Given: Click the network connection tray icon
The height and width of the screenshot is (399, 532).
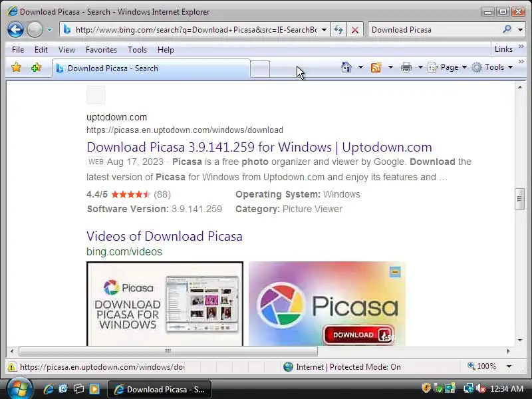Looking at the screenshot, I should point(469,388).
